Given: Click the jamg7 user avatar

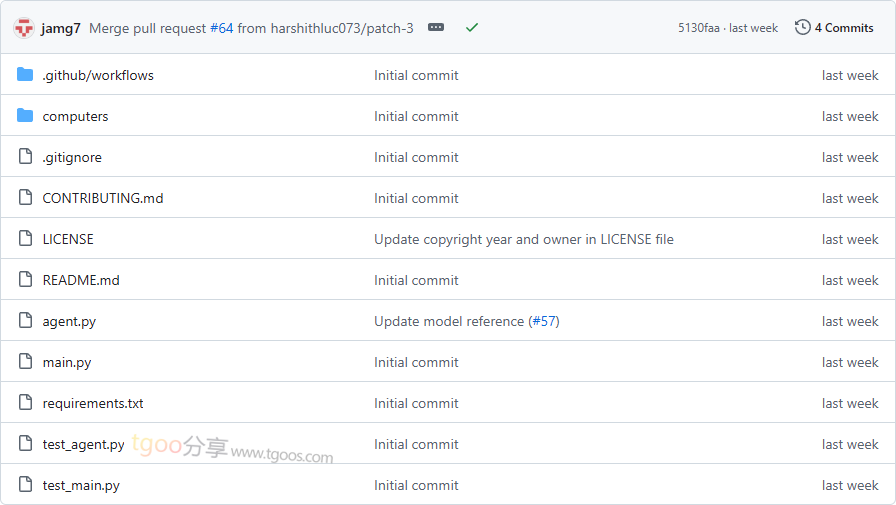Looking at the screenshot, I should [x=24, y=28].
